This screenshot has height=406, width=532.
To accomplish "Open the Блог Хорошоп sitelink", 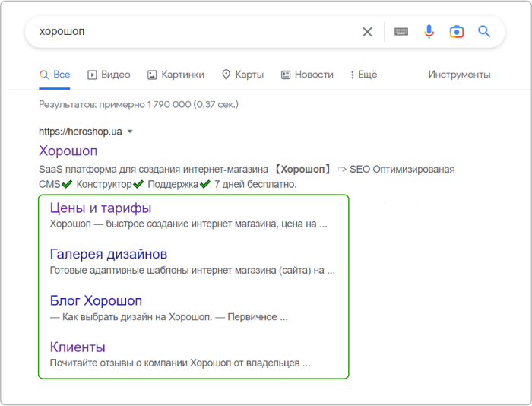I will (x=96, y=300).
